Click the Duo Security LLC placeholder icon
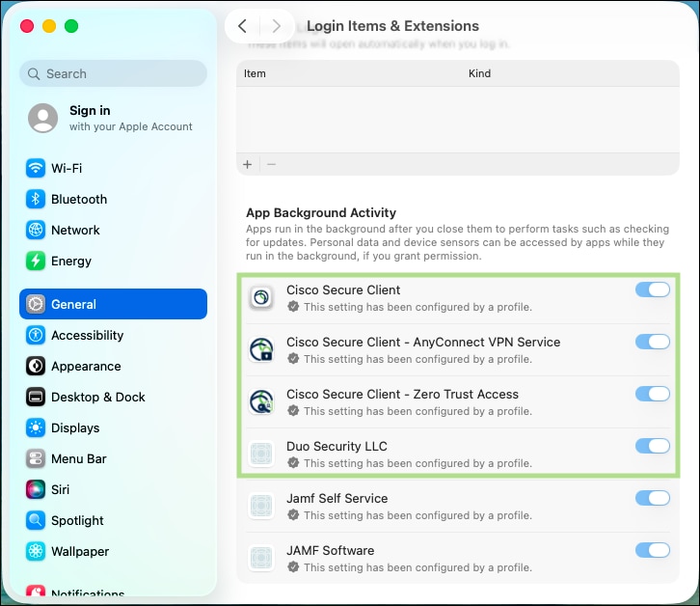700x606 pixels. (x=261, y=454)
